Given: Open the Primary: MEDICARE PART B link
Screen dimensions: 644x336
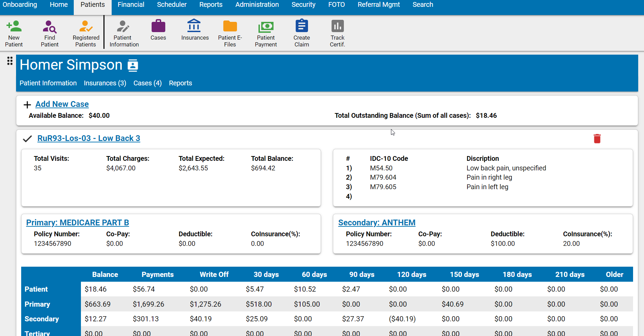Looking at the screenshot, I should pos(78,222).
